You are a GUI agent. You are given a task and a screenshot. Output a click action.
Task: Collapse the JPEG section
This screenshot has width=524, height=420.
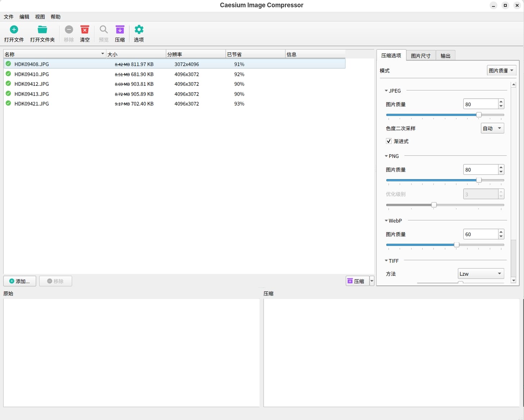tap(386, 91)
